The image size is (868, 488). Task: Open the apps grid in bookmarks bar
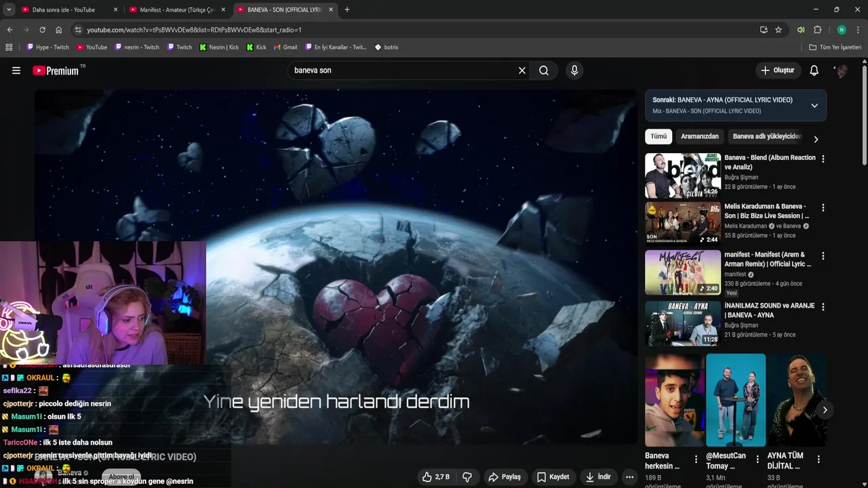9,47
